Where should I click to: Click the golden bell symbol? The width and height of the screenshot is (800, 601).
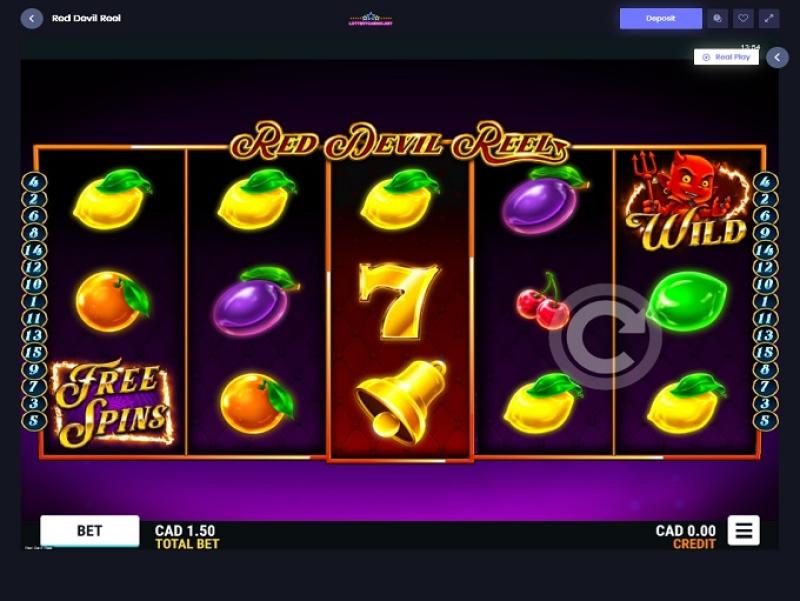(x=401, y=402)
